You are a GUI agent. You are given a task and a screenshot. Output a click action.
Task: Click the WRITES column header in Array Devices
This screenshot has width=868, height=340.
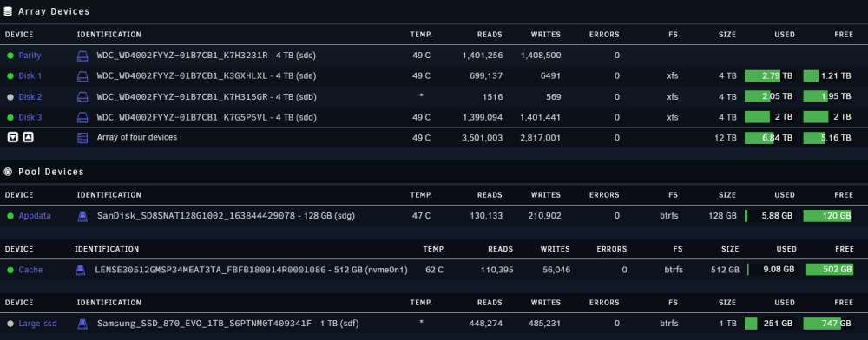(x=546, y=35)
